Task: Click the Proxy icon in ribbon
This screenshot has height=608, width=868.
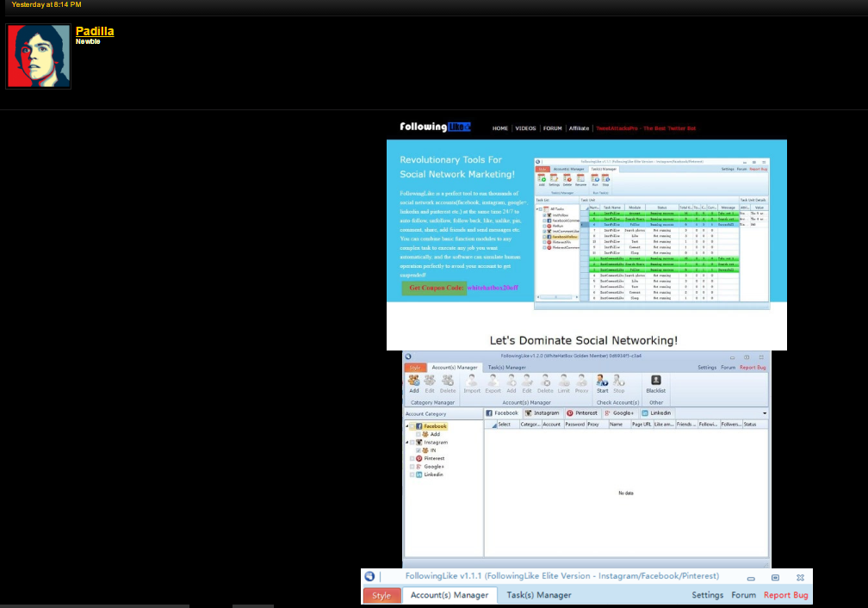Action: 581,381
